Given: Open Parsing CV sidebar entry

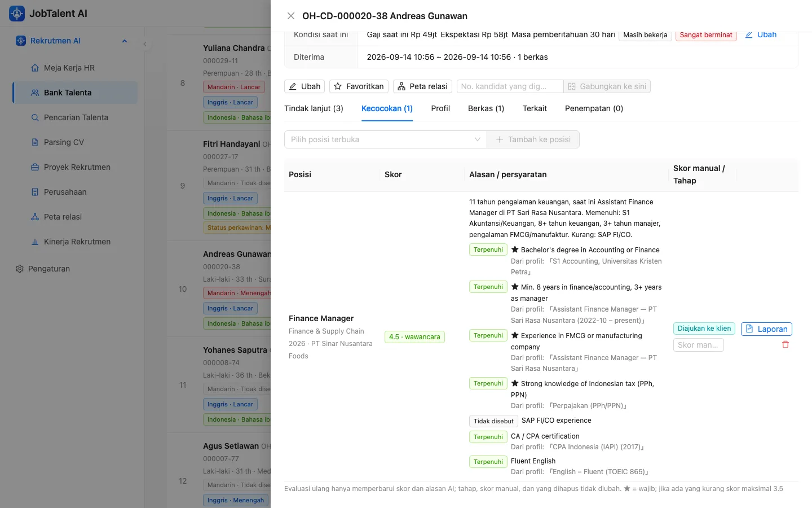Looking at the screenshot, I should point(75,142).
